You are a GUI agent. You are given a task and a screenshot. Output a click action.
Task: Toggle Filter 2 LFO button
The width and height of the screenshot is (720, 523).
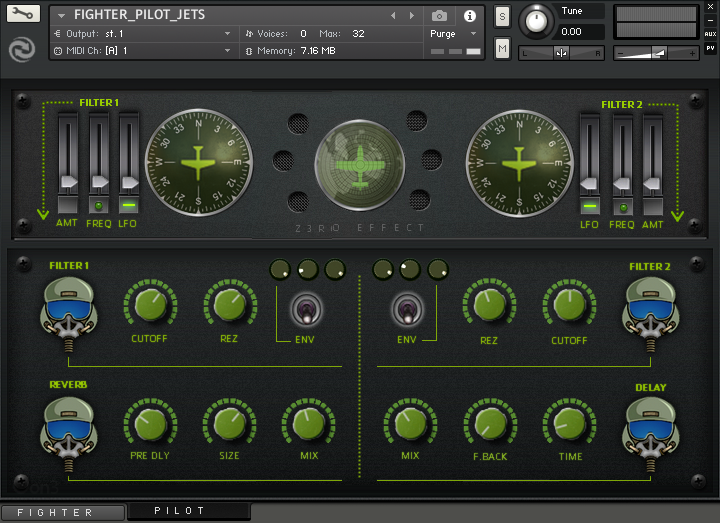point(590,206)
